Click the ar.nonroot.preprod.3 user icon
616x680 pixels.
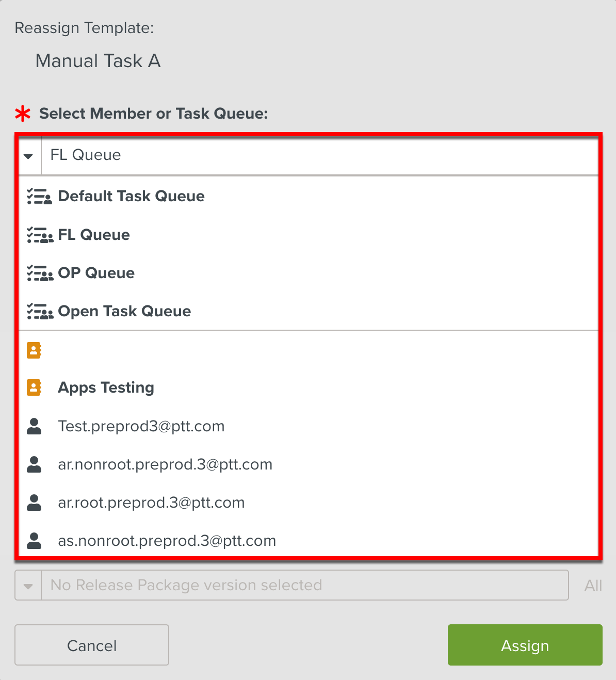tap(34, 464)
